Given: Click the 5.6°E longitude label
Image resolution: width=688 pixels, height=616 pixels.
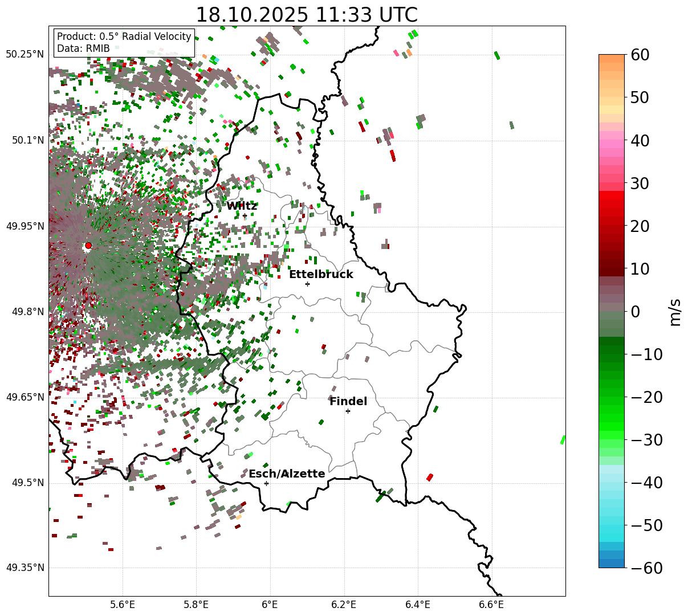Looking at the screenshot, I should point(122,604).
